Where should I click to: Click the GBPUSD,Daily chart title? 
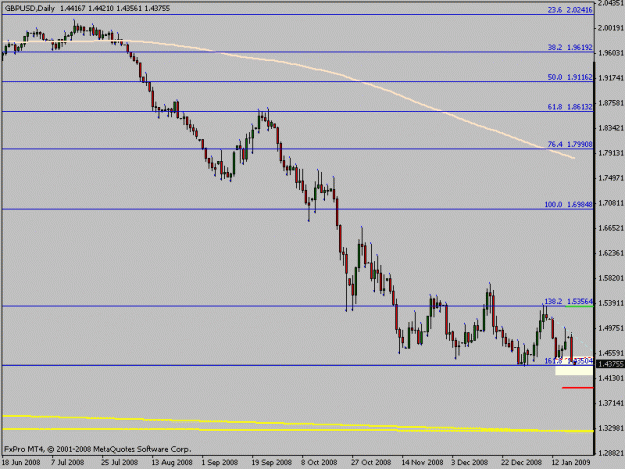point(30,8)
